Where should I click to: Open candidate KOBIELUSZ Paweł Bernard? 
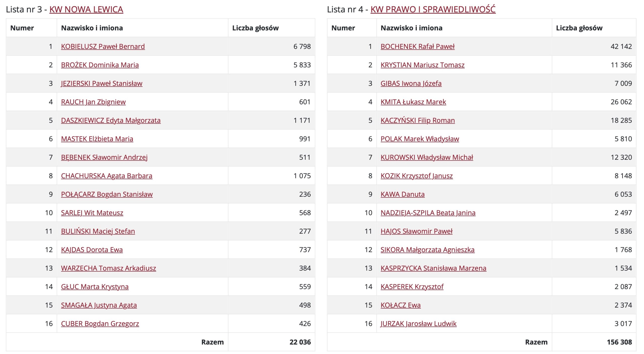(x=103, y=47)
